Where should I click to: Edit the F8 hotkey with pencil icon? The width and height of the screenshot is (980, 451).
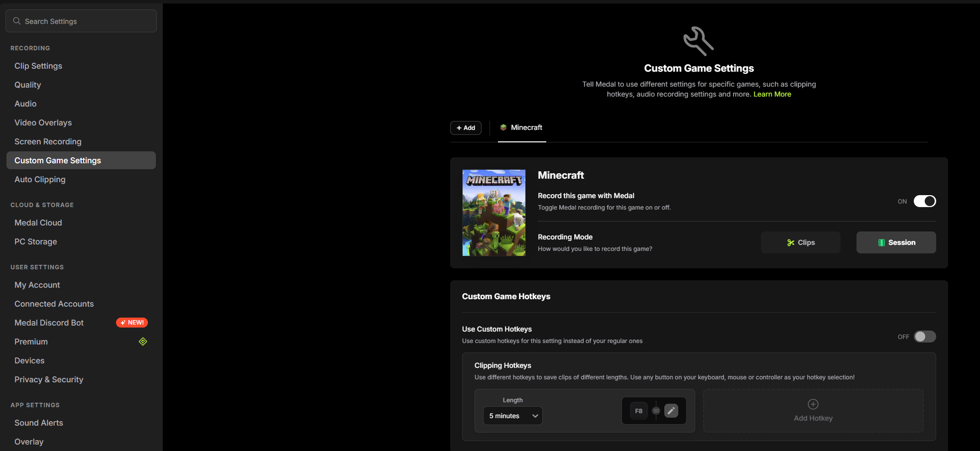click(x=671, y=411)
